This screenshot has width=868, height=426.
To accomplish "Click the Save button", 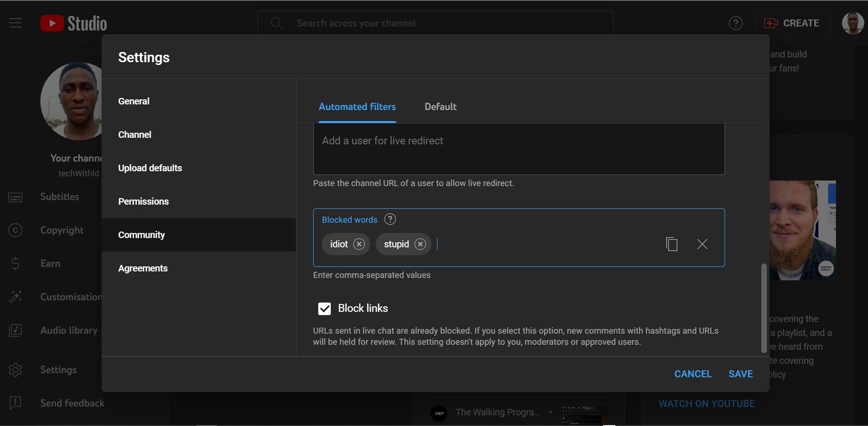I will pyautogui.click(x=740, y=374).
